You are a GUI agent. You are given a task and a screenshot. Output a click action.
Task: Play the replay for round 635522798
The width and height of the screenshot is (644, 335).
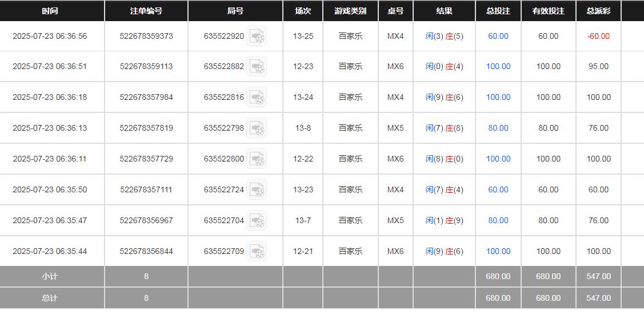(x=257, y=128)
